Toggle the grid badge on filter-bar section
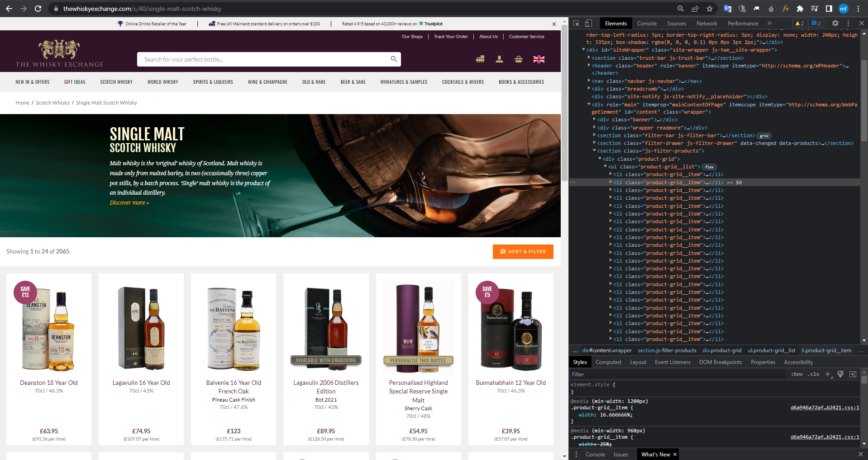868x460 pixels. [x=764, y=136]
